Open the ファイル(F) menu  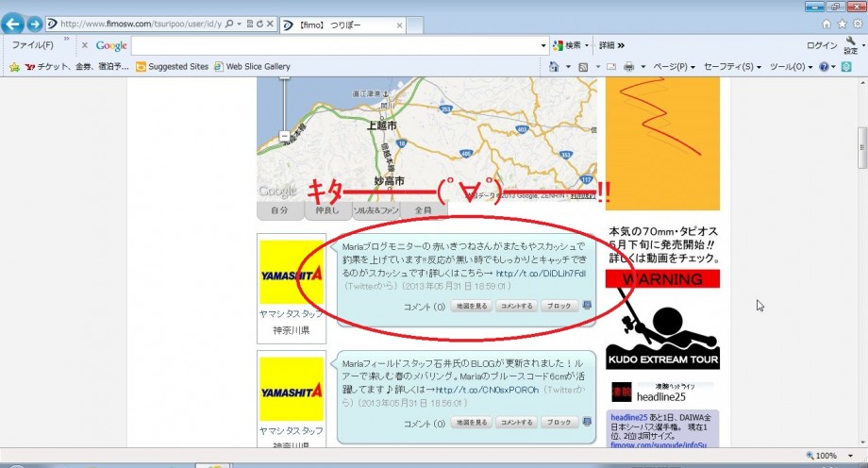pyautogui.click(x=33, y=45)
